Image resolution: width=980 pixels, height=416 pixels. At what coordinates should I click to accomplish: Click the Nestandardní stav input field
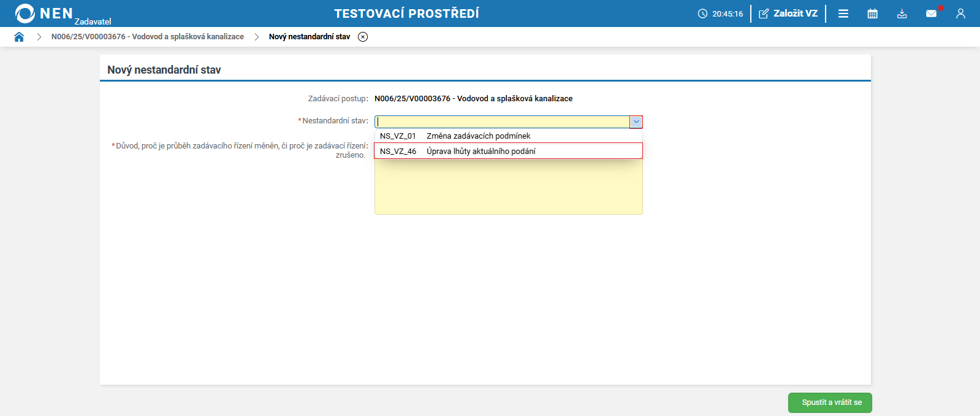point(503,121)
